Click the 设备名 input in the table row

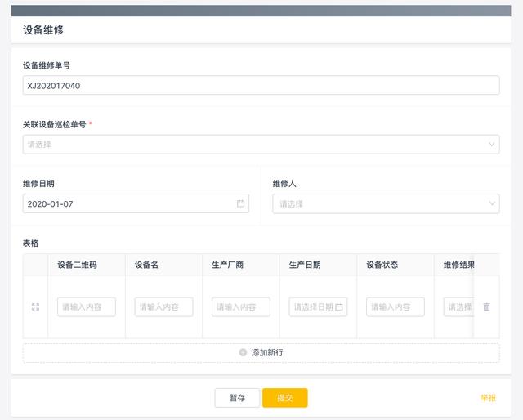(163, 306)
